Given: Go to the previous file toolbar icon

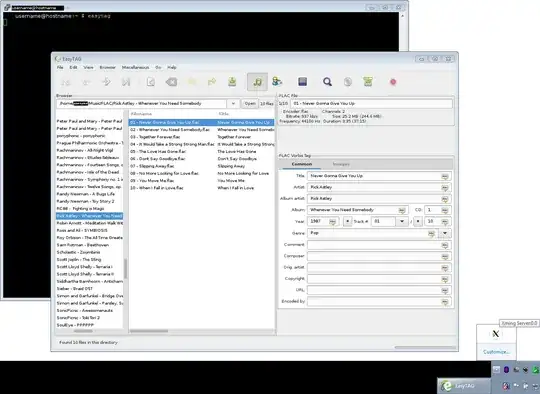Looking at the screenshot, I should pyautogui.click(x=86, y=82).
